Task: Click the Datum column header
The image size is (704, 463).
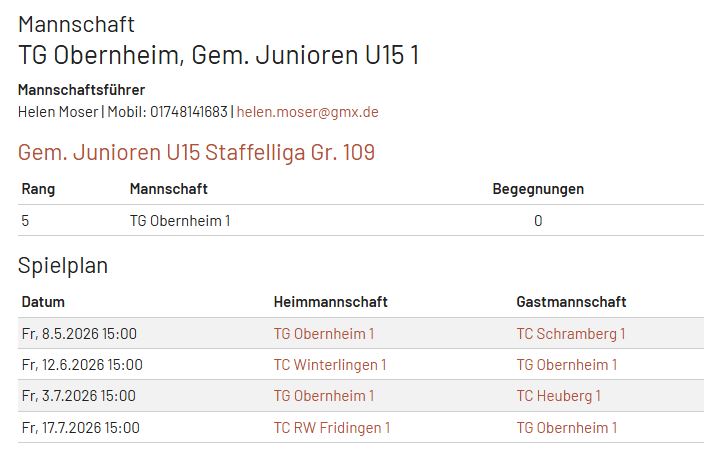Action: 43,302
